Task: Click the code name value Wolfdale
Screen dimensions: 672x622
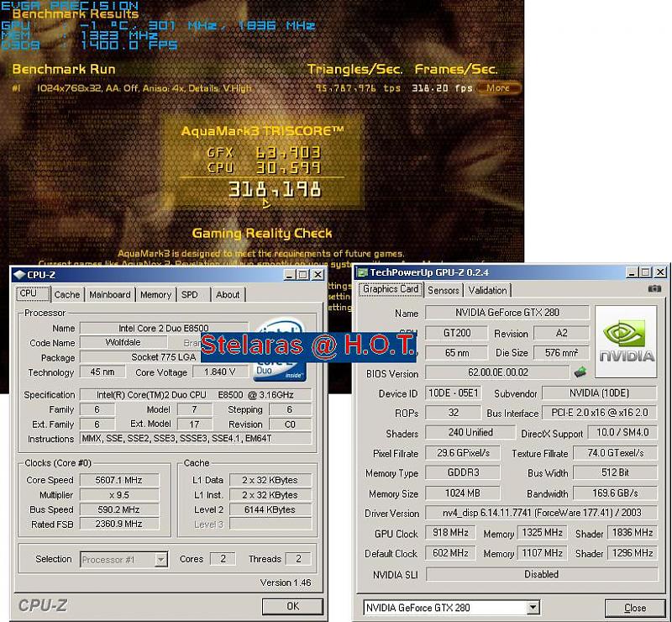Action: tap(123, 342)
